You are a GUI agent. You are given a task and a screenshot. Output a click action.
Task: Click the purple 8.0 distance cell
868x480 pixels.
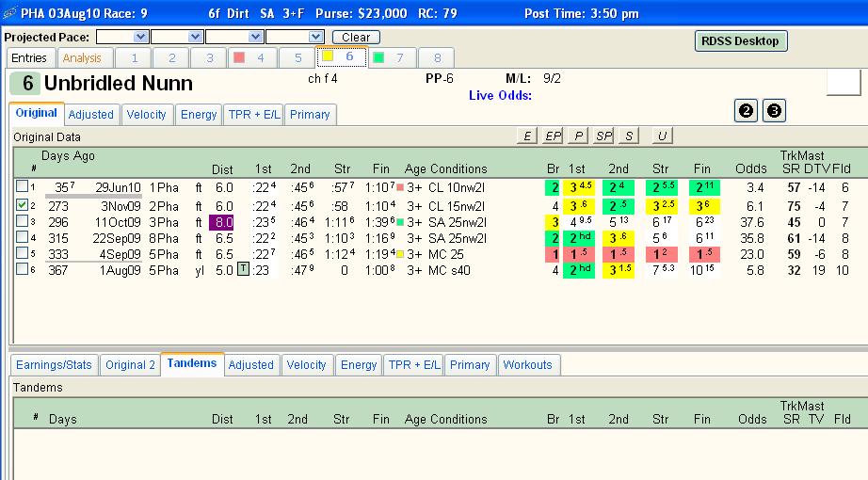221,222
